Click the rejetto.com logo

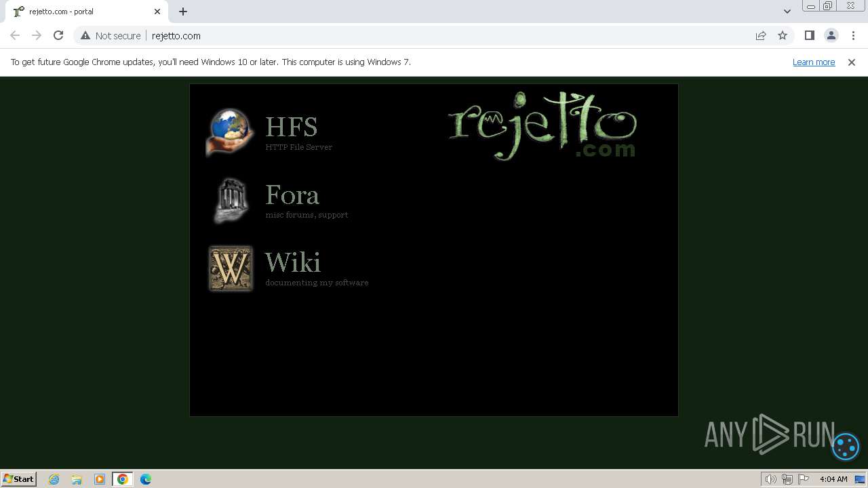[542, 126]
